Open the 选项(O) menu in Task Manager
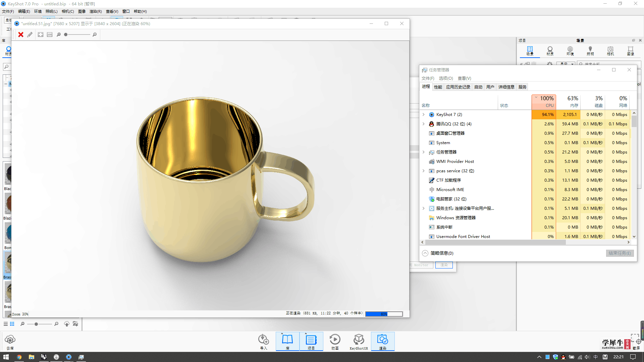The height and width of the screenshot is (362, 644). (x=446, y=78)
